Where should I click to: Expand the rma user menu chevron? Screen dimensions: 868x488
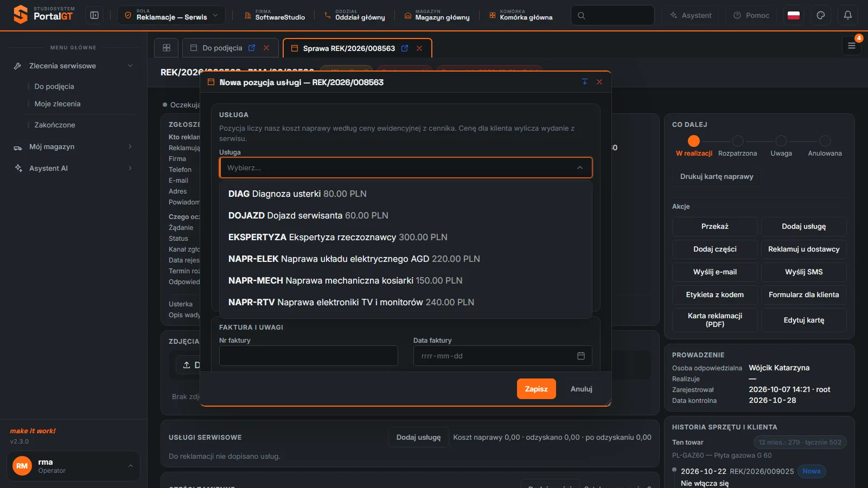tap(130, 466)
